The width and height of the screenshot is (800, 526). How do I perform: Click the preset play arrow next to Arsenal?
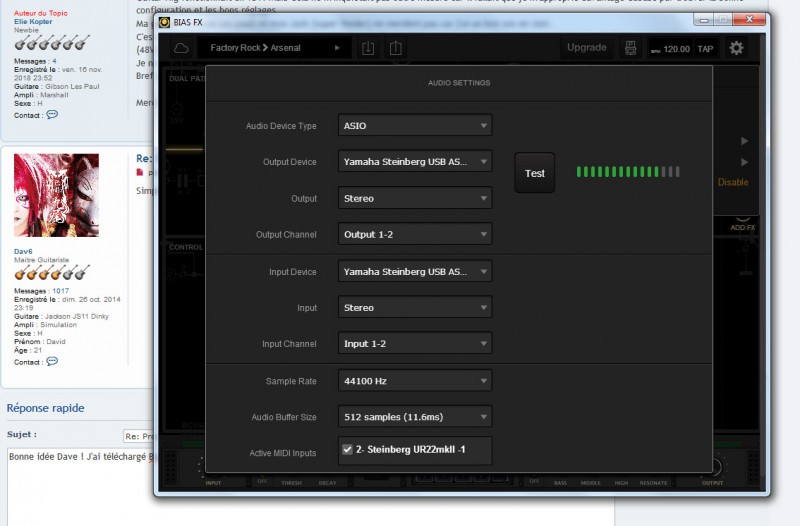point(337,48)
